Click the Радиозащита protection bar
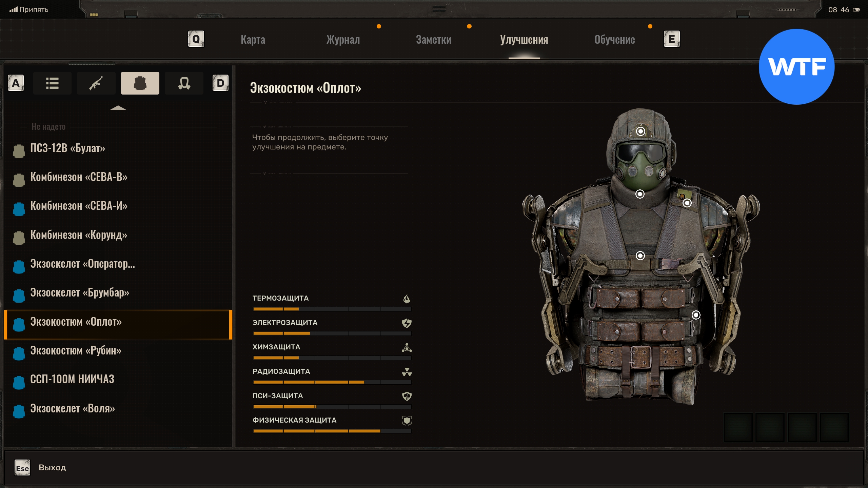 click(332, 382)
